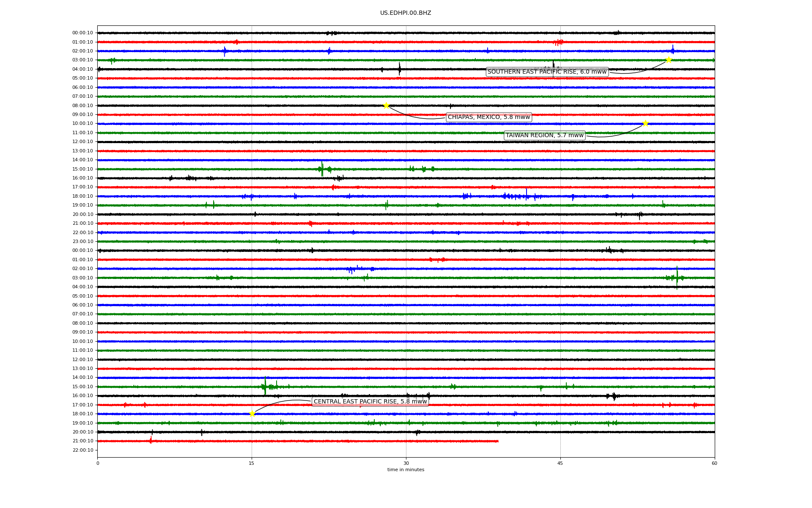The width and height of the screenshot is (812, 508).
Task: Click the 'time in minutes' axis label
Action: point(406,469)
